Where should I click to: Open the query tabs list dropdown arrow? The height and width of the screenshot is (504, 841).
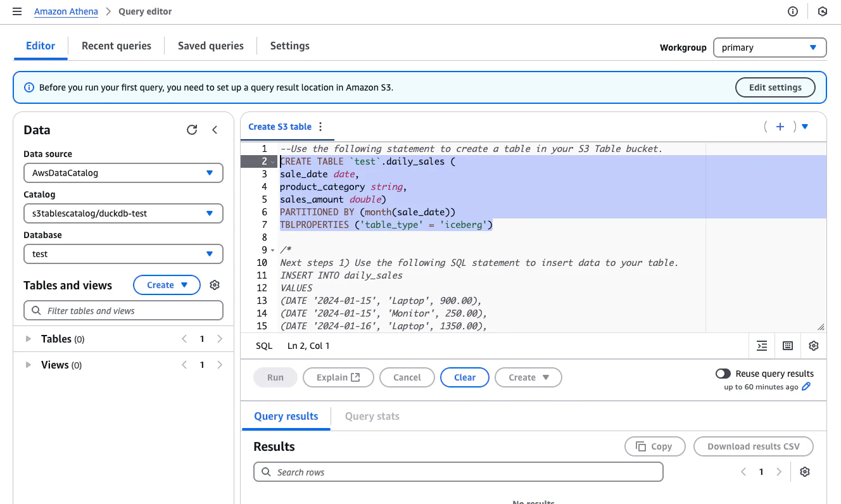coord(805,127)
